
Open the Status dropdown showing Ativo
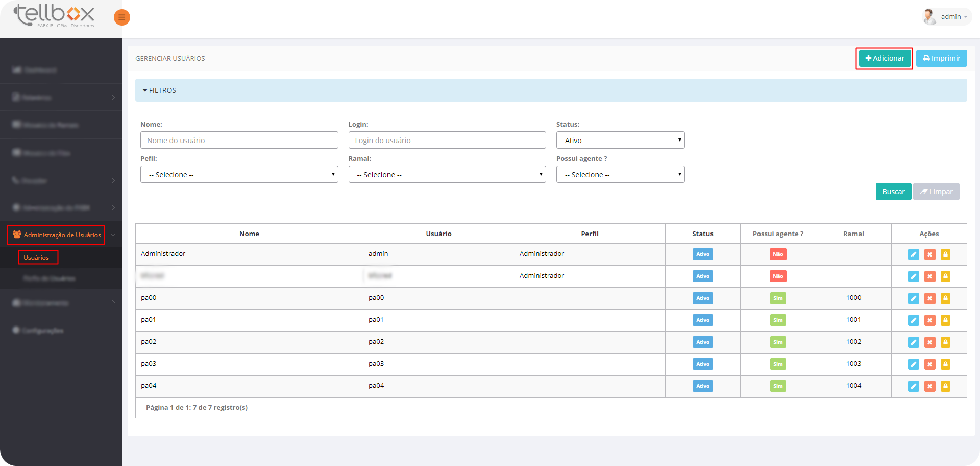pos(620,141)
